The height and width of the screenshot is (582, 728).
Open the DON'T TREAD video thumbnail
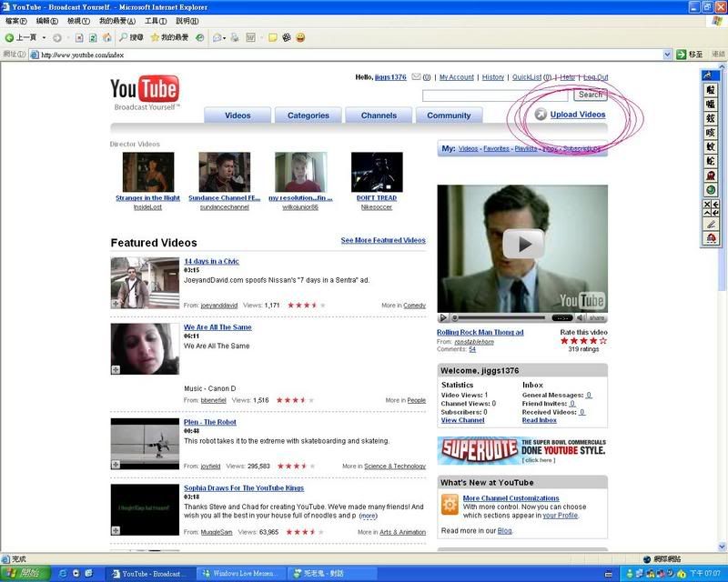coord(377,172)
